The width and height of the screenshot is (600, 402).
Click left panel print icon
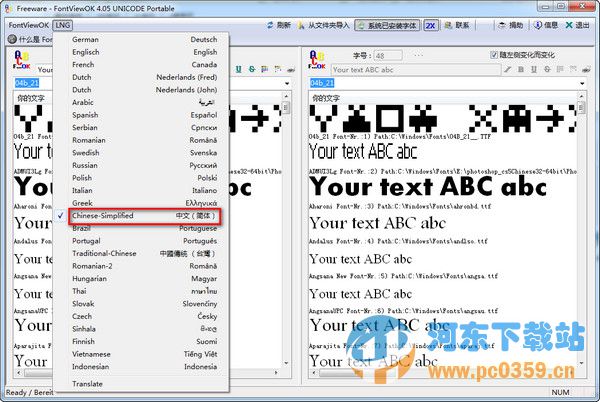coord(291,70)
